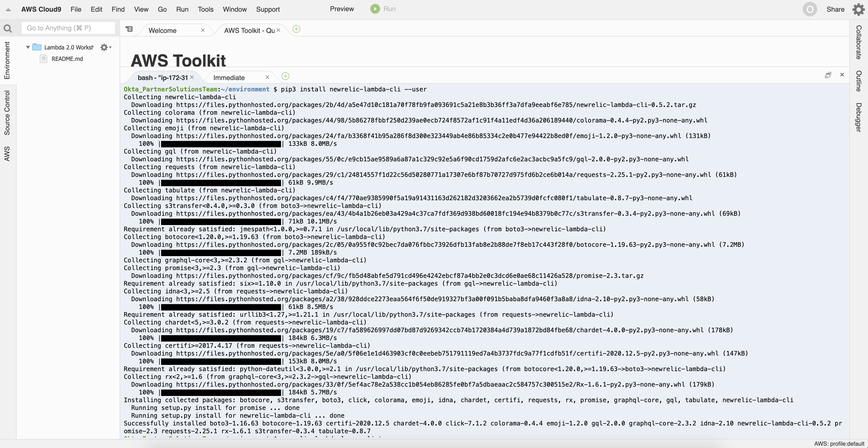Image resolution: width=868 pixels, height=448 pixels.
Task: Click 'Running setup.py install for promise' line
Action: [x=215, y=408]
